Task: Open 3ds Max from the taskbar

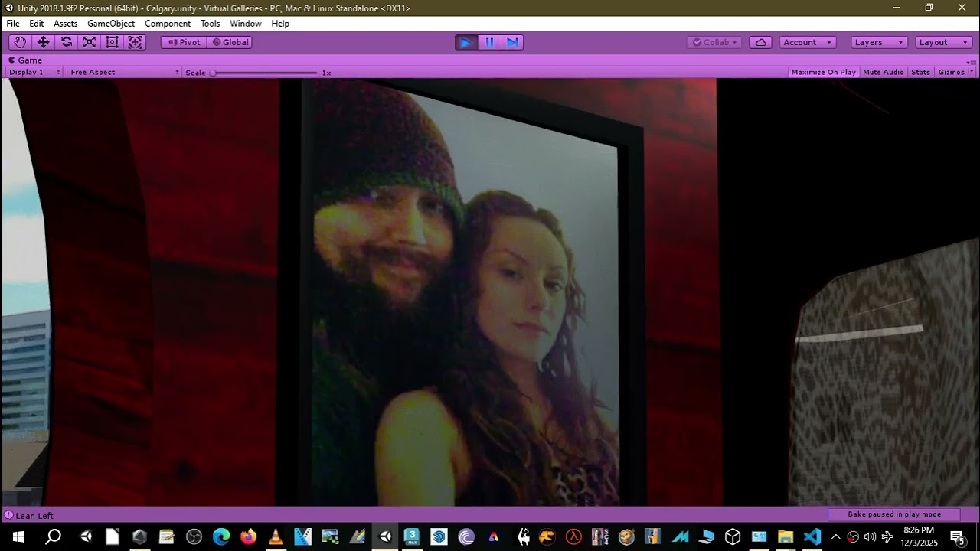Action: [412, 537]
